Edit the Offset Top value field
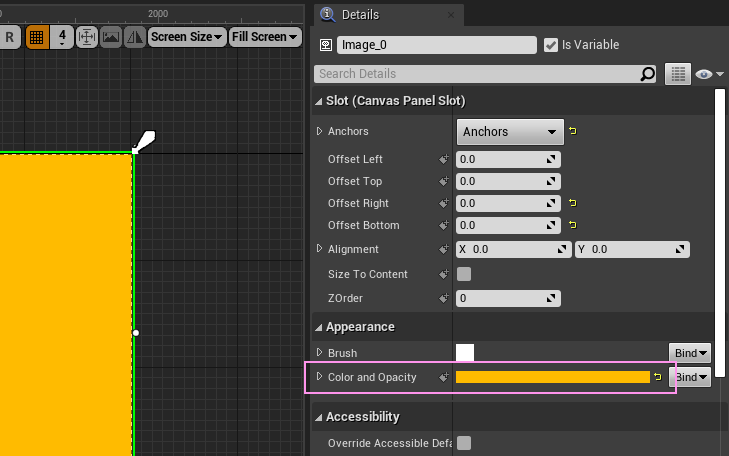 508,181
